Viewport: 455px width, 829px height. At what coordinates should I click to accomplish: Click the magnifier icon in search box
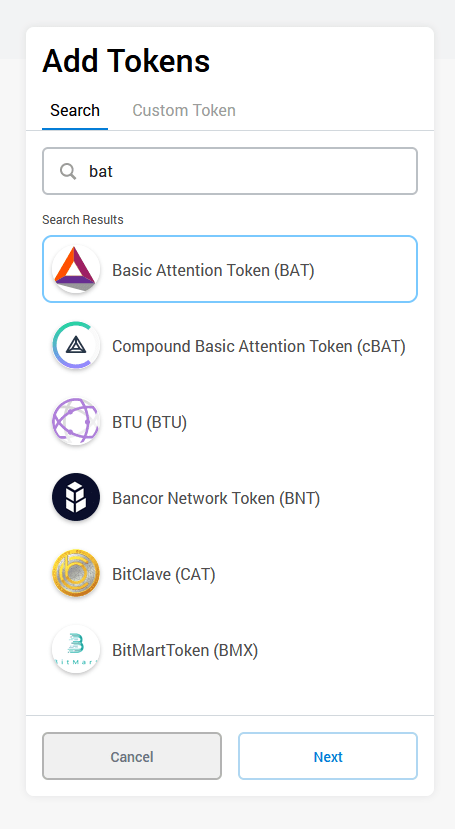tap(68, 171)
